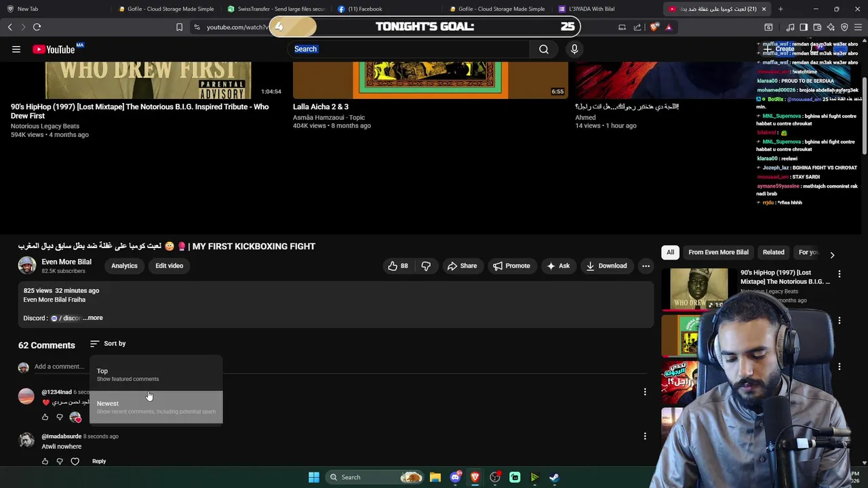Select the Related filter chip

pyautogui.click(x=773, y=252)
